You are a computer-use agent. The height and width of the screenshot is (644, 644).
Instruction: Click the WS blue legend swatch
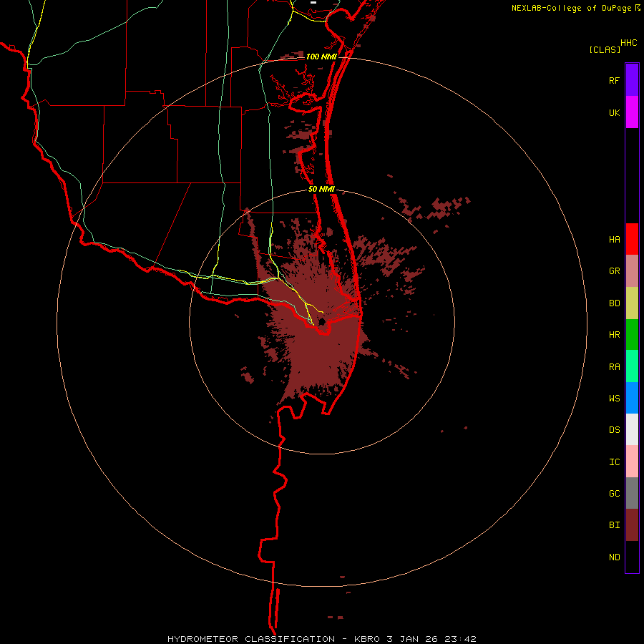[632, 398]
